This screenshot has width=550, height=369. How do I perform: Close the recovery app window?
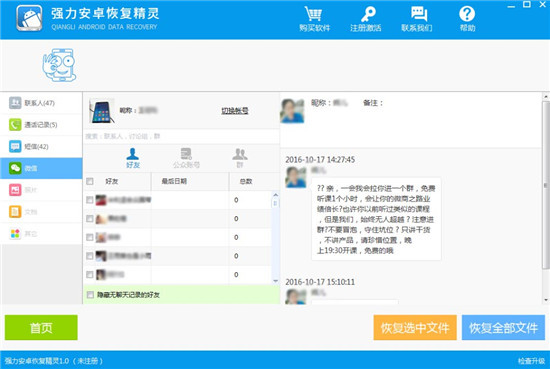[542, 5]
